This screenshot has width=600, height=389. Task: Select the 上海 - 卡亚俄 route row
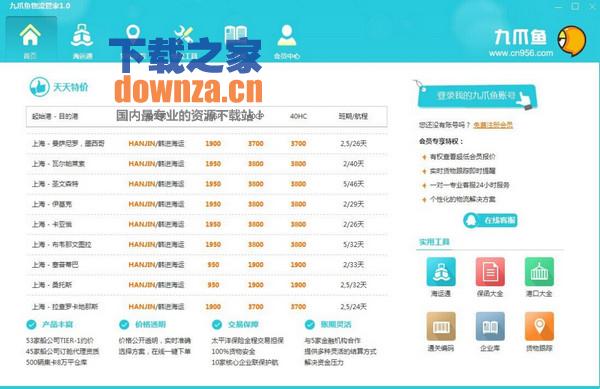tap(207, 225)
